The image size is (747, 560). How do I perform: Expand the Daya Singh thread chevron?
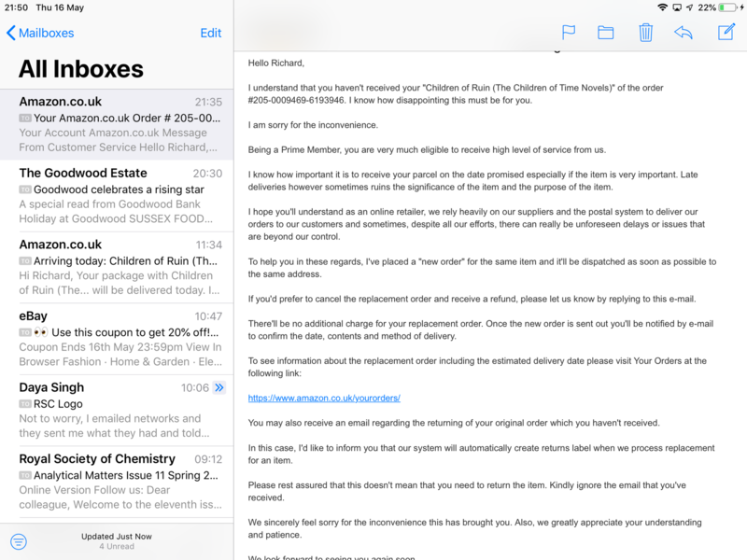pos(219,387)
